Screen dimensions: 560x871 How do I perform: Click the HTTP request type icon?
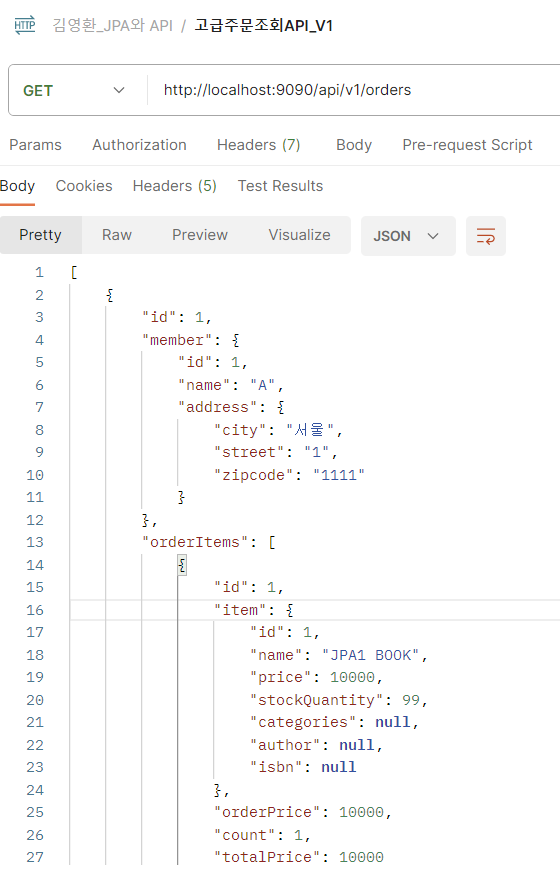pyautogui.click(x=25, y=26)
